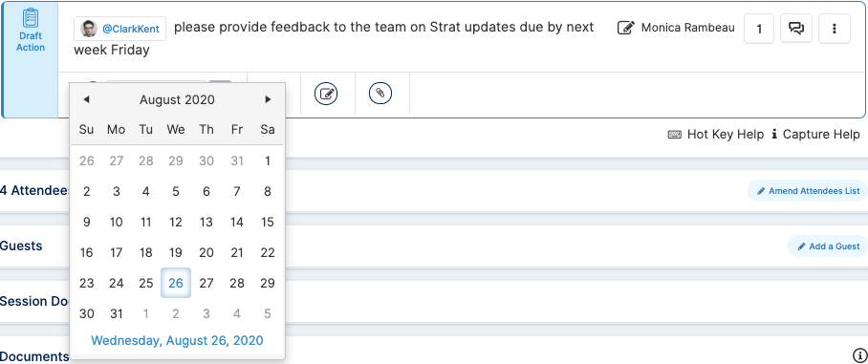This screenshot has height=364, width=868.
Task: Click the Documents info icon
Action: tap(860, 355)
